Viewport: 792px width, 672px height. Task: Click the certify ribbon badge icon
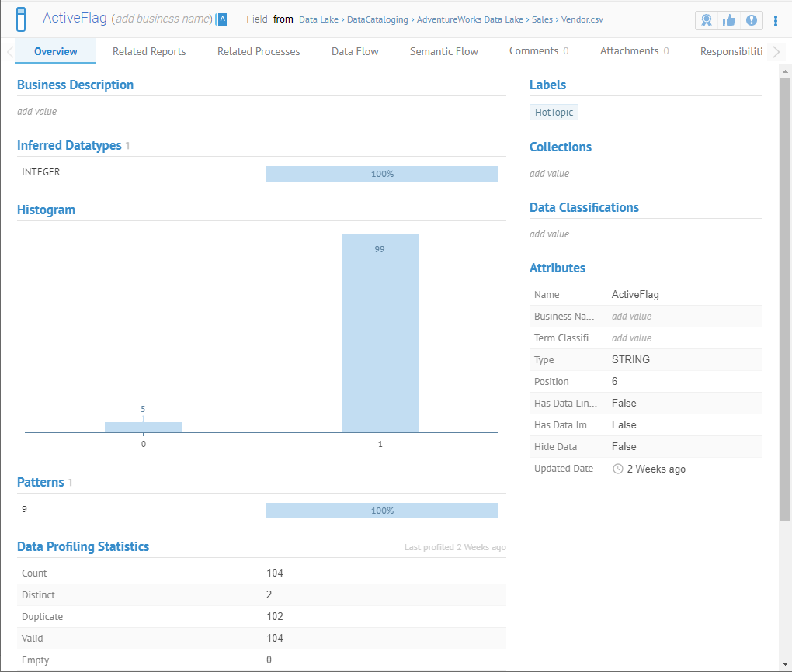click(x=706, y=20)
